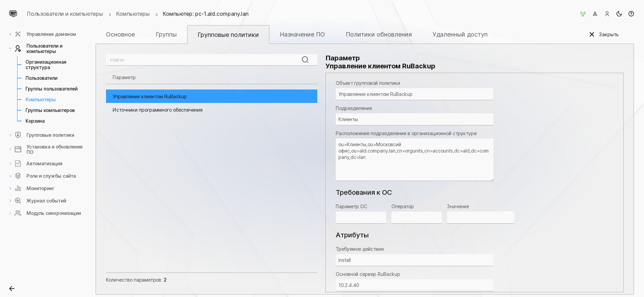Viewport: 644px width, 297px height.
Task: Click the Объект групповой политики field
Action: click(x=414, y=94)
